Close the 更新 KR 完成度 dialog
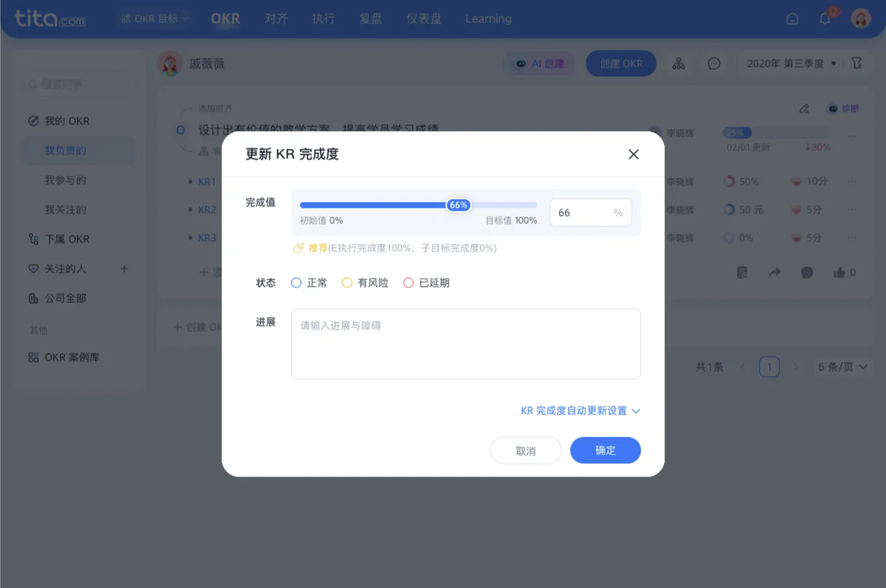 (634, 154)
